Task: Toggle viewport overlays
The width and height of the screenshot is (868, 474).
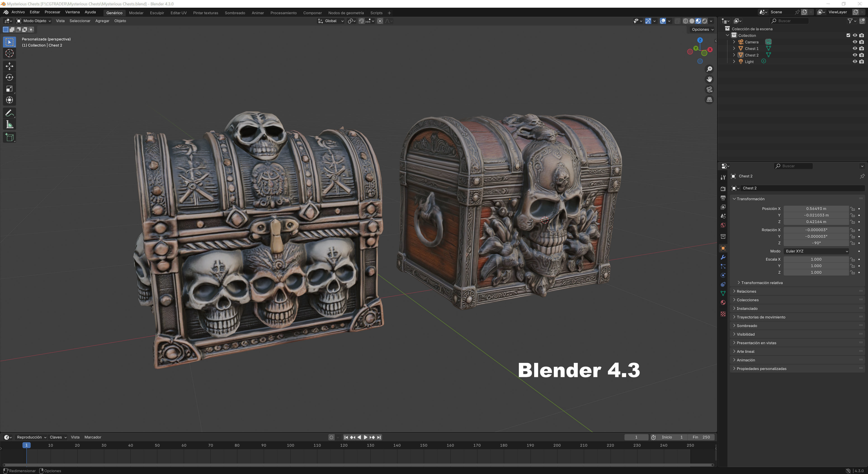Action: (x=663, y=21)
